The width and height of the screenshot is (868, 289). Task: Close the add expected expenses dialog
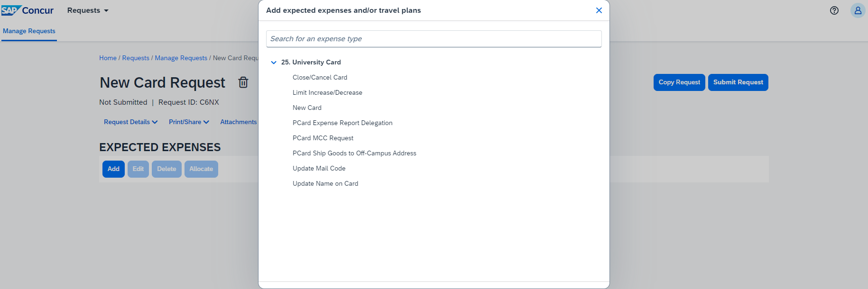click(x=599, y=10)
